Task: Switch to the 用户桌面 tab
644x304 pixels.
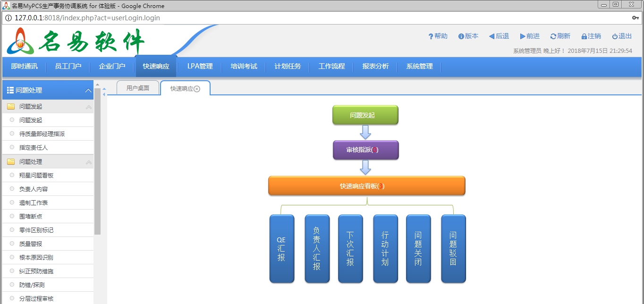Action: click(x=137, y=88)
